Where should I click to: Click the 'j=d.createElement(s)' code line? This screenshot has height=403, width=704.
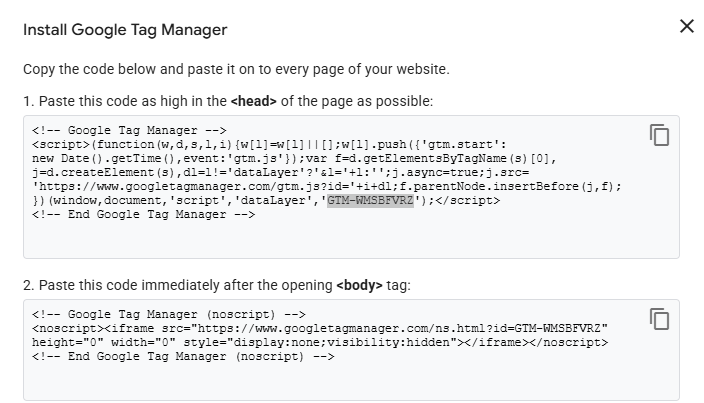[x=281, y=172]
